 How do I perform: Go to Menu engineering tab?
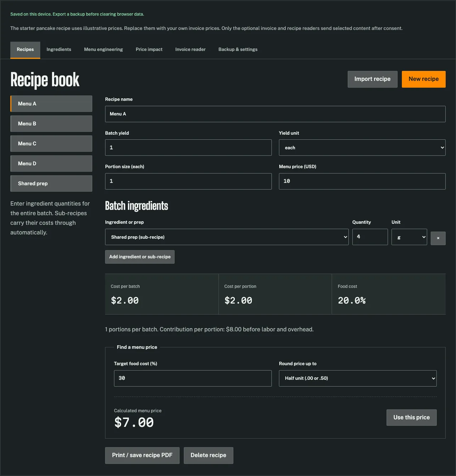click(103, 50)
